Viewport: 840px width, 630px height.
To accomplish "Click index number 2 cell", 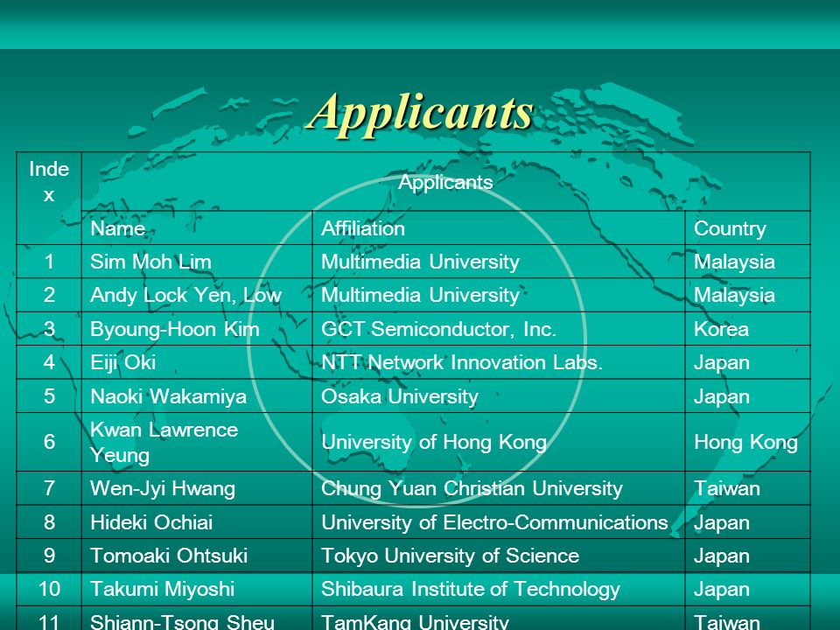I will coord(49,295).
